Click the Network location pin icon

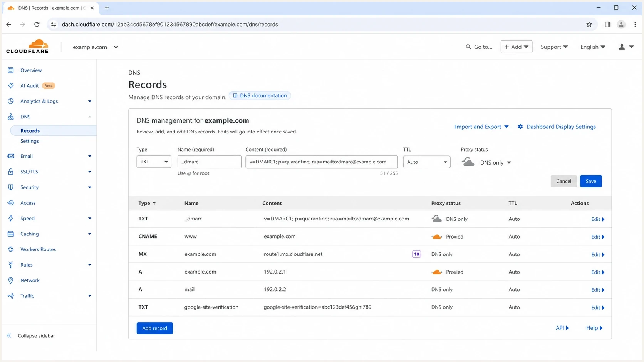coord(11,280)
